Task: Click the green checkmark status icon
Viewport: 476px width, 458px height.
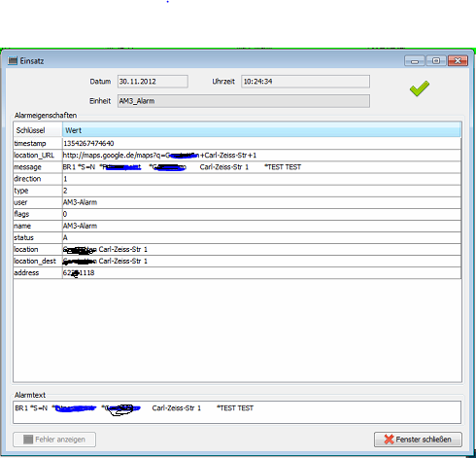Action: (420, 88)
